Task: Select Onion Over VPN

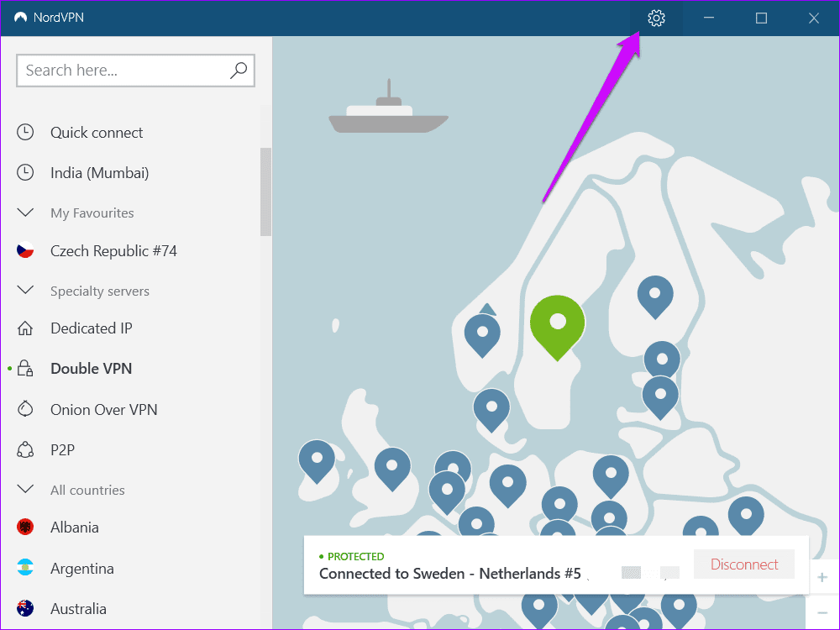Action: [x=104, y=409]
